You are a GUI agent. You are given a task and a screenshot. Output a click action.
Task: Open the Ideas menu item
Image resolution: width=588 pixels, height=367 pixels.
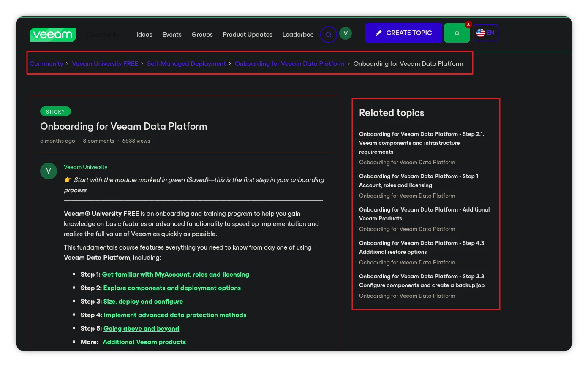tap(144, 35)
